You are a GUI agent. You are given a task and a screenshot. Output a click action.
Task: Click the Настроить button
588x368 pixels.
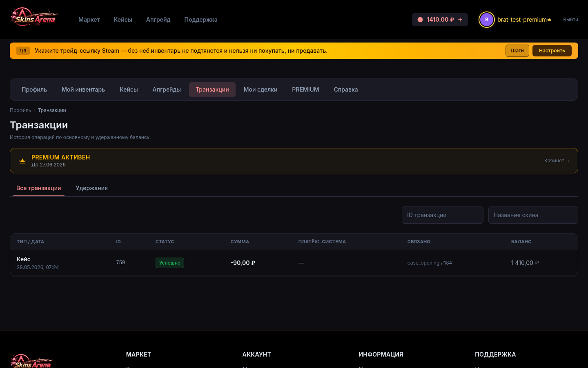point(552,51)
